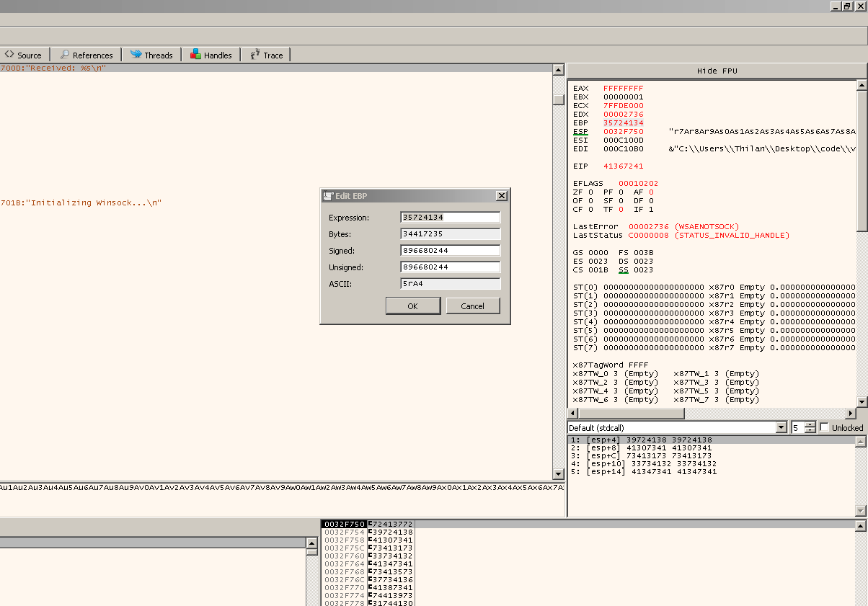
Task: Open the References tab
Action: coord(87,55)
